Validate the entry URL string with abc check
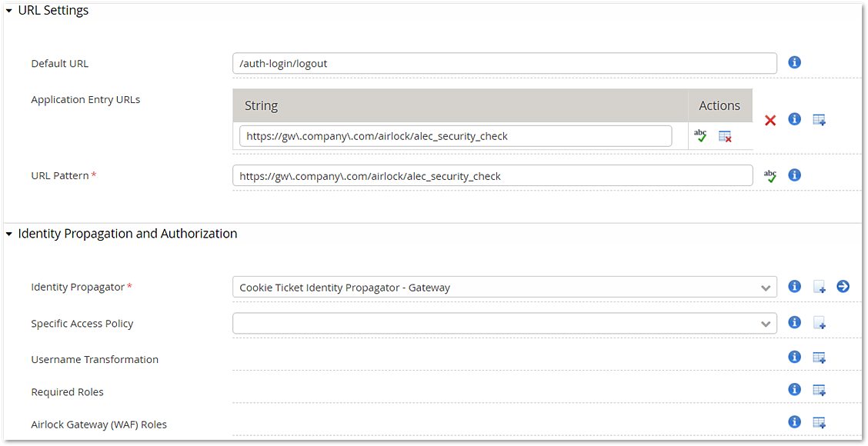This screenshot has width=868, height=446. coord(700,135)
